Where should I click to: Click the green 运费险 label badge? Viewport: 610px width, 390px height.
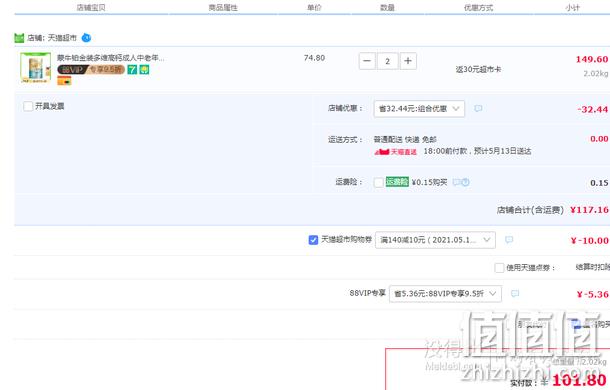(x=397, y=182)
